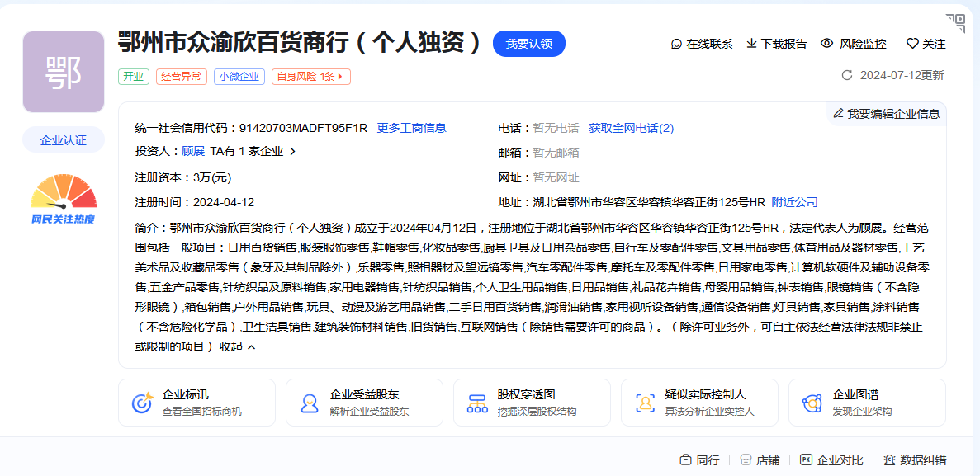Screen dimensions: 980x476
Task: Click the 疑似实际控制人 actual controller icon
Action: [x=644, y=402]
